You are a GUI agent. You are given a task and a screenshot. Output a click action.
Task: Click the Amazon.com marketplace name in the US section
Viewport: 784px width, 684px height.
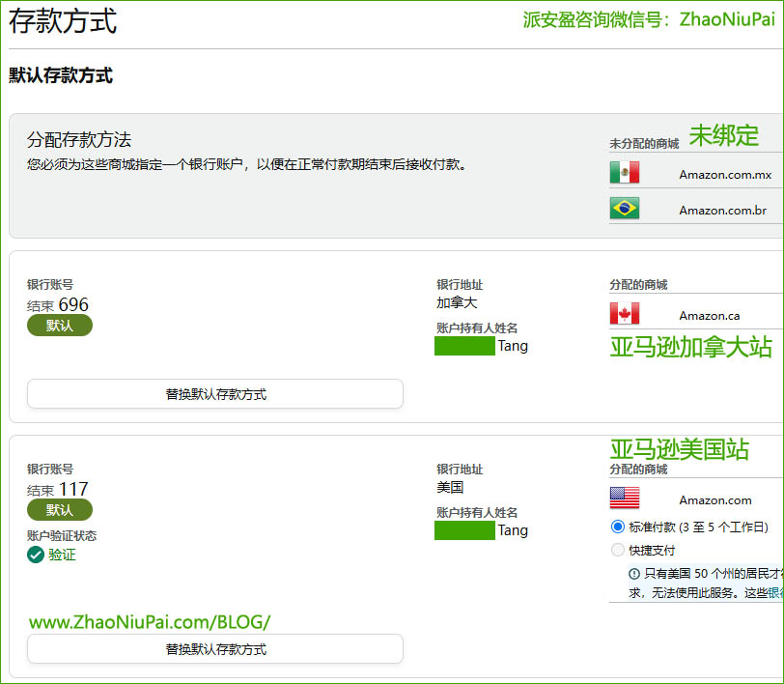(x=714, y=499)
